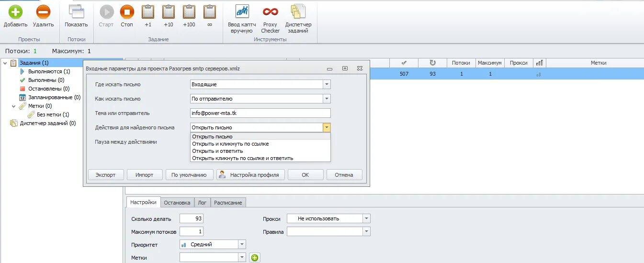
Task: Choose Открыть письмо list option
Action: pos(260,137)
